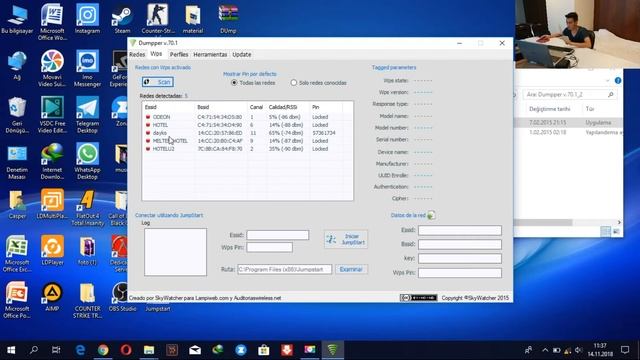Click Explorer search box Ara: Dumpper
Image resolution: width=640 pixels, height=360 pixels.
[570, 94]
